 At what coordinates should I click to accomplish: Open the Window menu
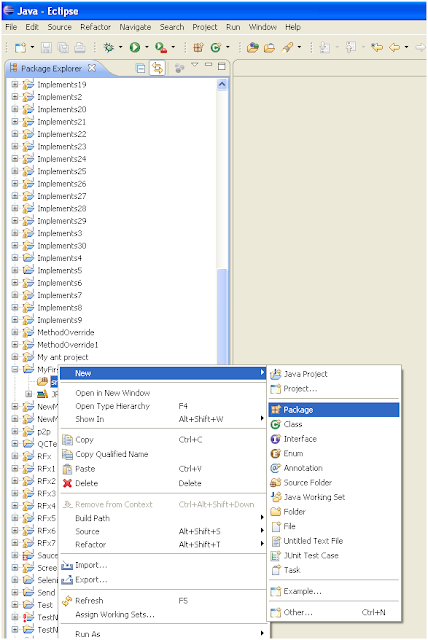coord(263,27)
